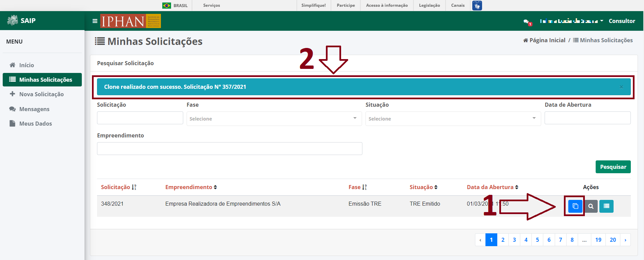644x260 pixels.
Task: Click the Pesquisar button
Action: [x=613, y=167]
